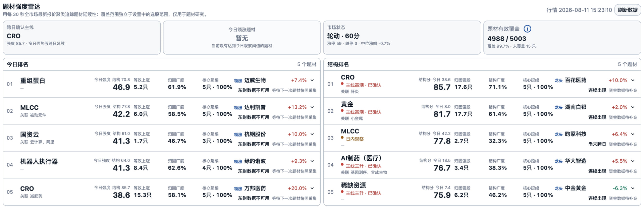The image size is (644, 207).
Task: Click the 刷新数据 button
Action: 628,10
